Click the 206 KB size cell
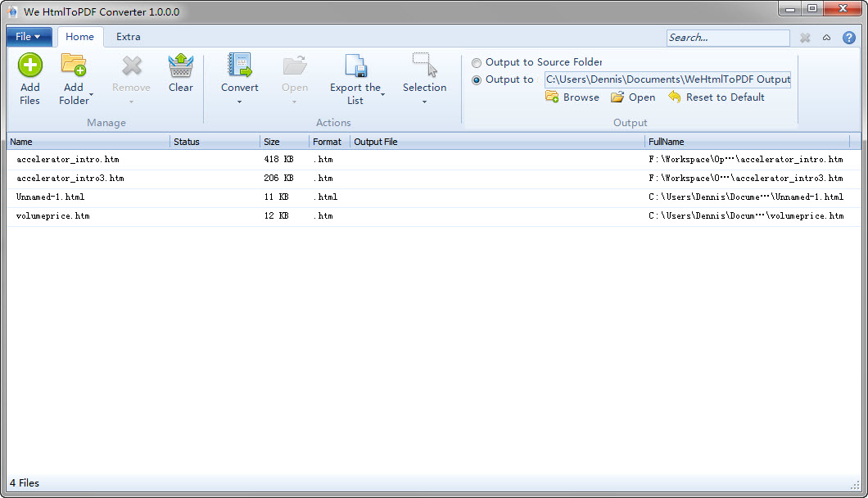This screenshot has height=498, width=868. pos(278,179)
